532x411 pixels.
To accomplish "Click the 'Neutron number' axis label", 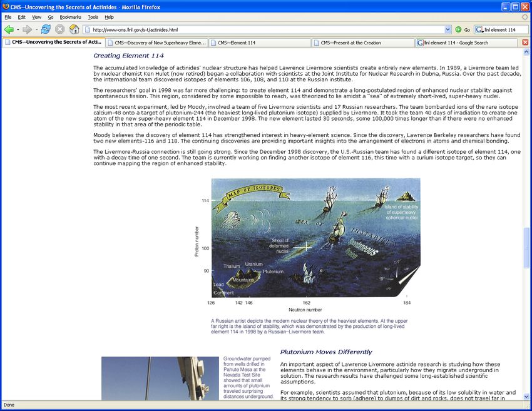I will (305, 310).
